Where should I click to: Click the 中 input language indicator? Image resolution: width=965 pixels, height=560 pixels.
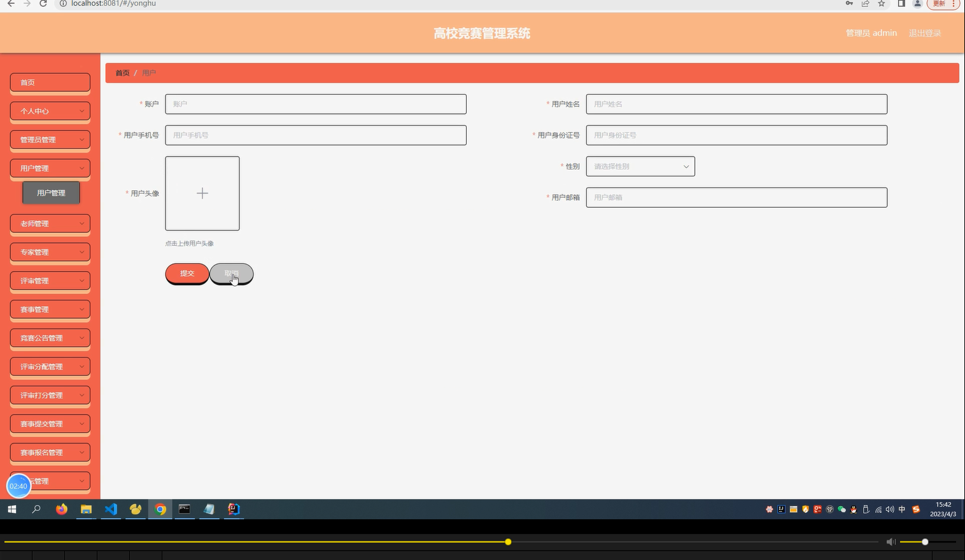(902, 509)
